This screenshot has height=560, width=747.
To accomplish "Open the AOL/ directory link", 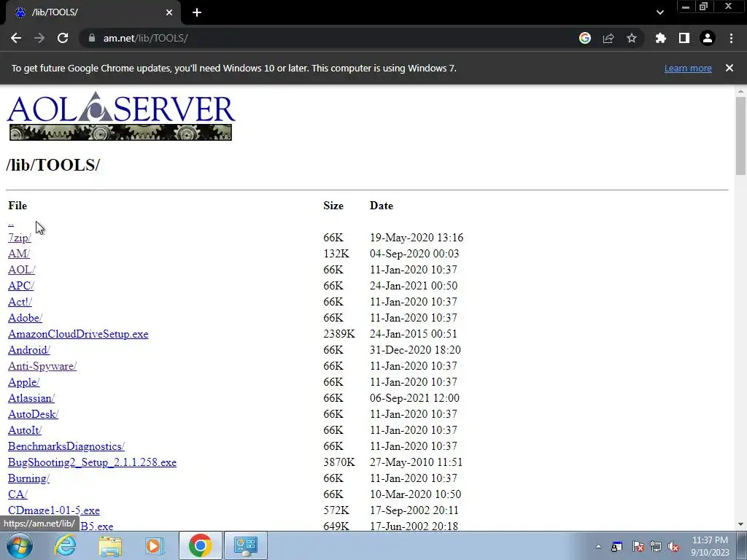I will pos(21,270).
